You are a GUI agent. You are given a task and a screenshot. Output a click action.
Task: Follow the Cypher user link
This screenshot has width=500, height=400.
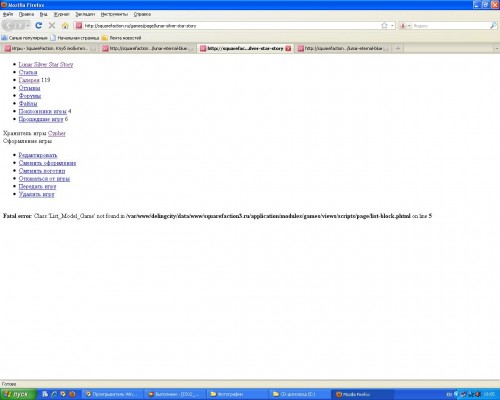57,133
